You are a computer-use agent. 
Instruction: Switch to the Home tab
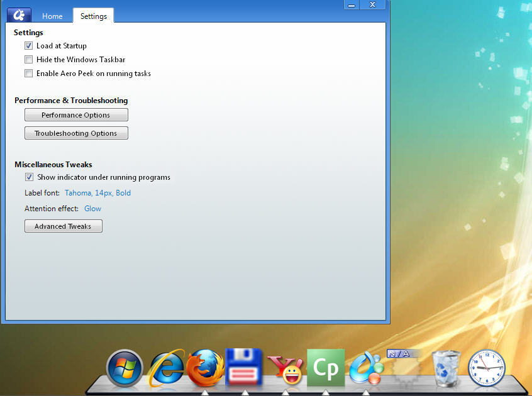pyautogui.click(x=52, y=16)
